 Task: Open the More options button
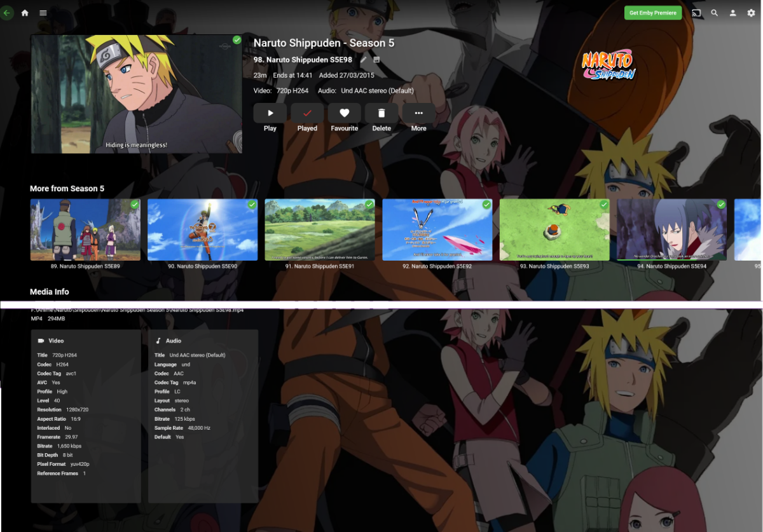[x=418, y=113]
